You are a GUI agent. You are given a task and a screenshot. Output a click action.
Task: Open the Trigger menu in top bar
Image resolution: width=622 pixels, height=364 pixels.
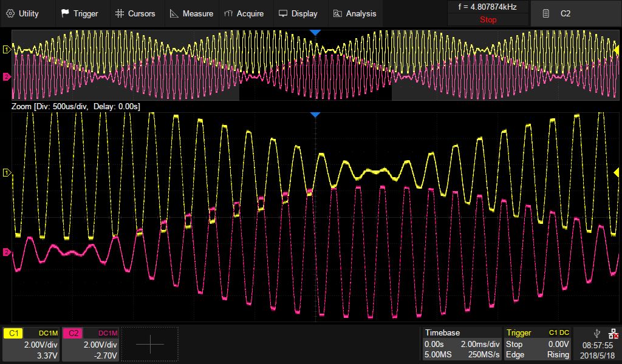[x=80, y=13]
